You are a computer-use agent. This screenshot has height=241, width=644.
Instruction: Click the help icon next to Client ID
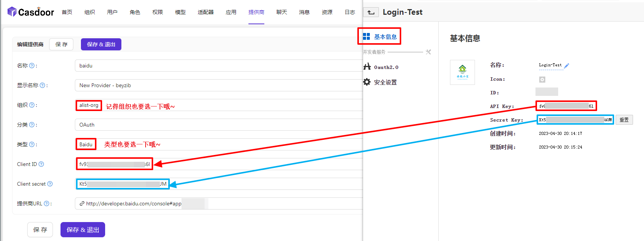pos(41,164)
